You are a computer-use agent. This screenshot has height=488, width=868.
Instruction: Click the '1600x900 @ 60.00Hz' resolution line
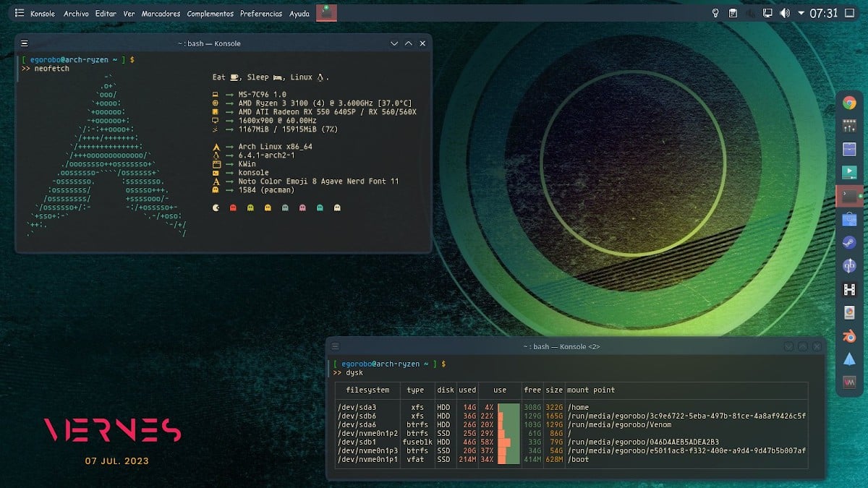[x=277, y=121]
